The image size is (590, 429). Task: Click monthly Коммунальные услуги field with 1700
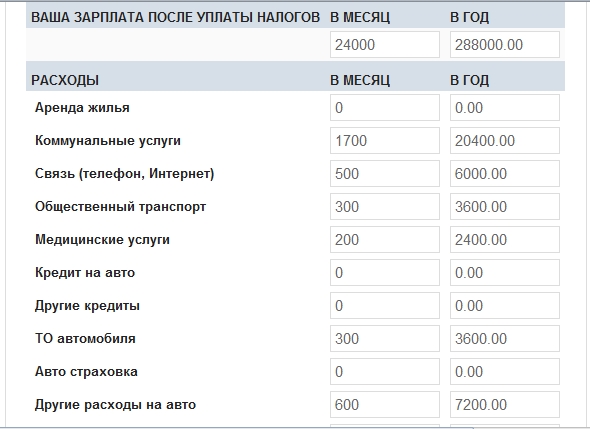[x=385, y=141]
